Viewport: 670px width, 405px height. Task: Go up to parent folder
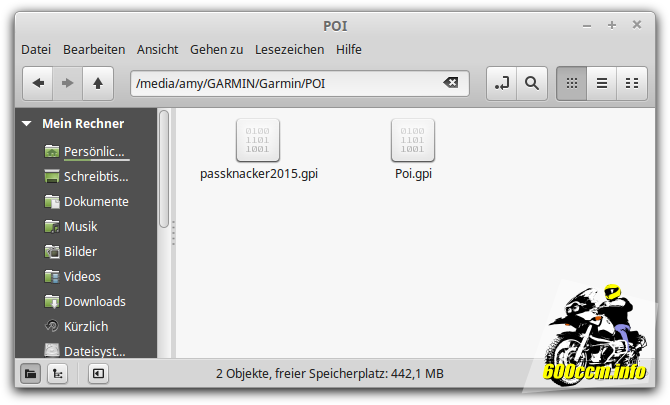[x=97, y=84]
